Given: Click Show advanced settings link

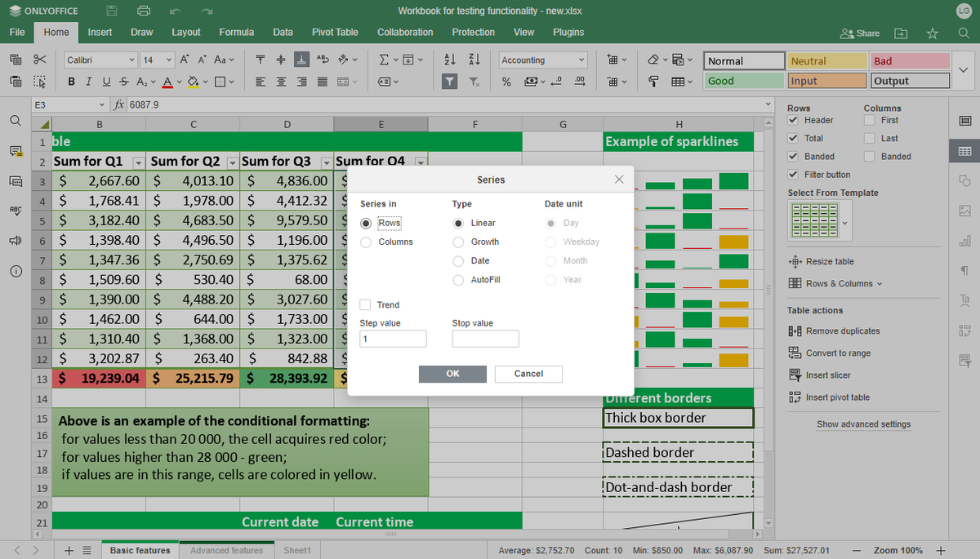Looking at the screenshot, I should coord(863,424).
